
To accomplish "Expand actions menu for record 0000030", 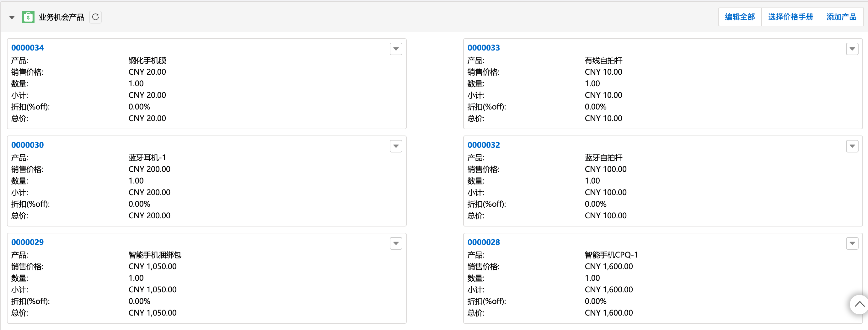I will (396, 146).
